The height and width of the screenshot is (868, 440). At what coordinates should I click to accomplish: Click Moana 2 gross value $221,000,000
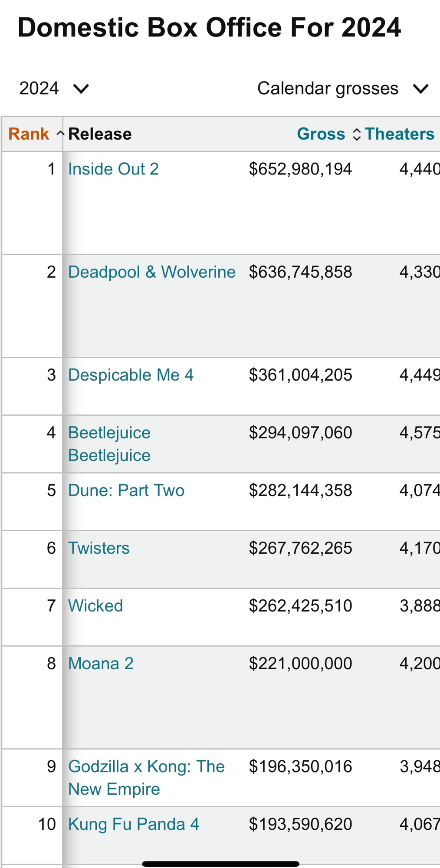click(x=300, y=664)
